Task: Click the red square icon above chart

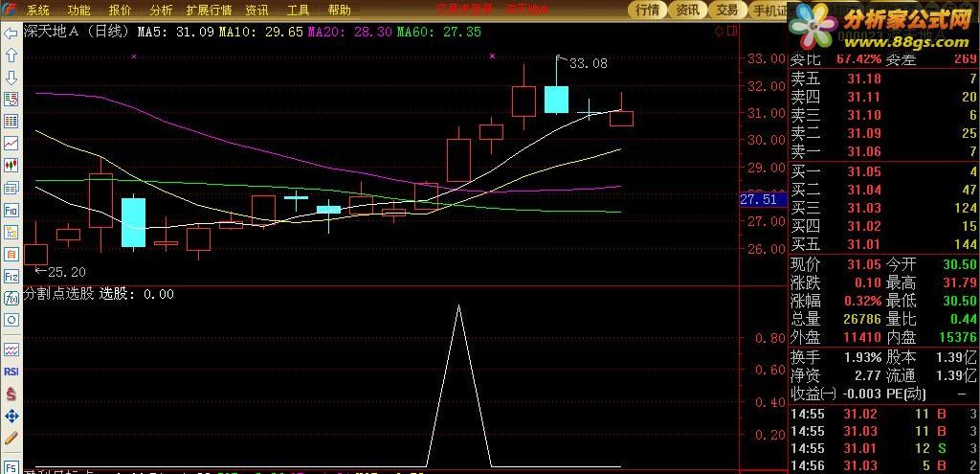Action: pyautogui.click(x=732, y=31)
